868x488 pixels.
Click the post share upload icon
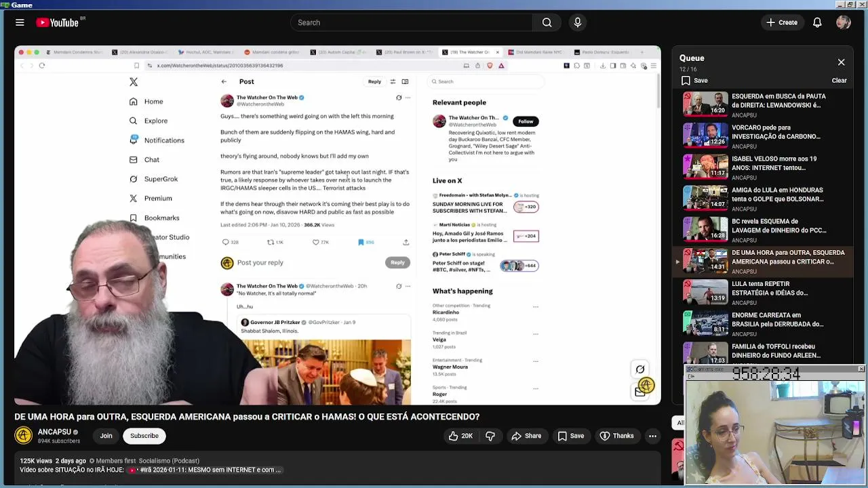(406, 242)
